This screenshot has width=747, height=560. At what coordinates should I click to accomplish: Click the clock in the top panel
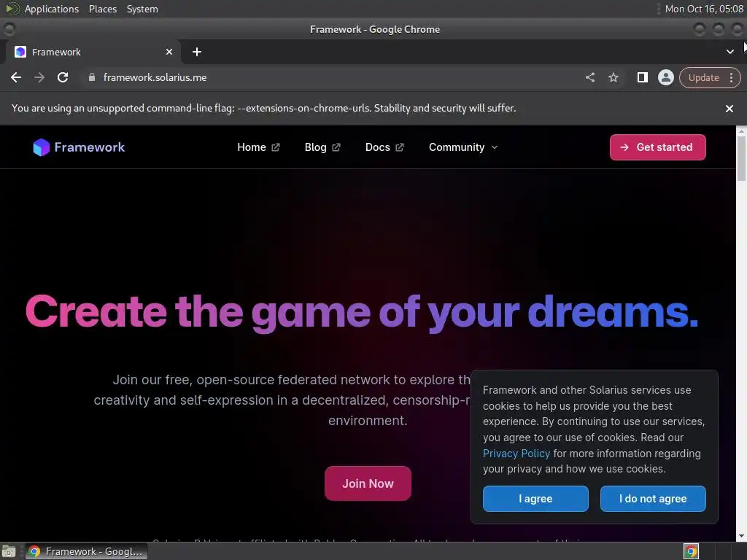click(x=704, y=9)
